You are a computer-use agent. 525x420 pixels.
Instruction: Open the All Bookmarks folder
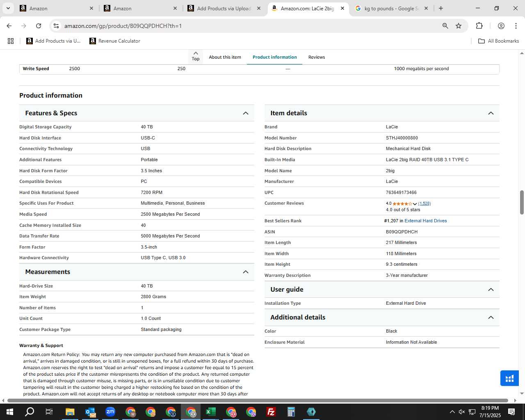[x=499, y=41]
